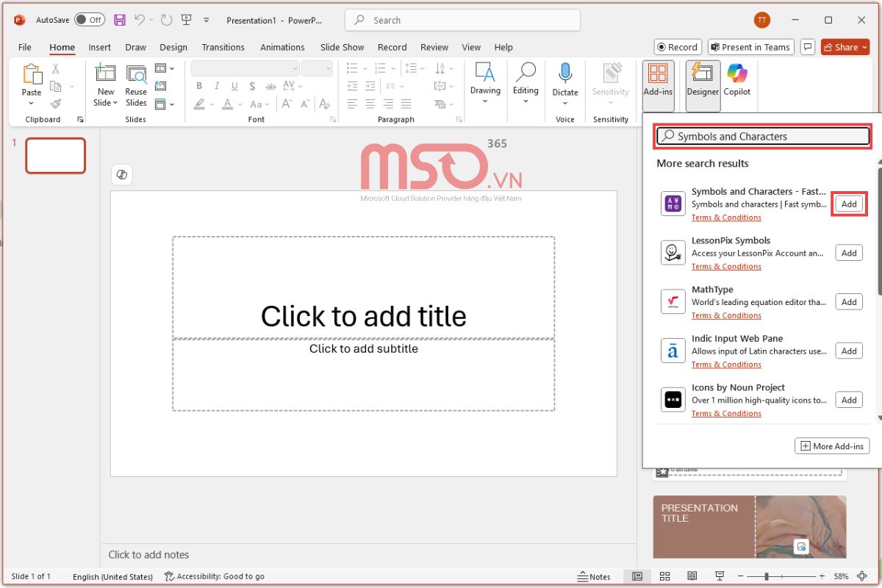
Task: Click the Notes button in status bar
Action: click(594, 576)
